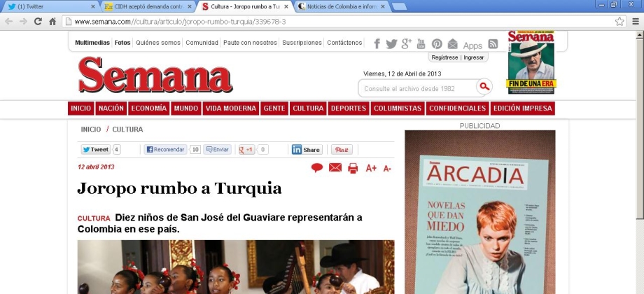Screen dimensions: 644x294
Task: Open the Chrome menu hamburger icon
Action: tap(636, 22)
